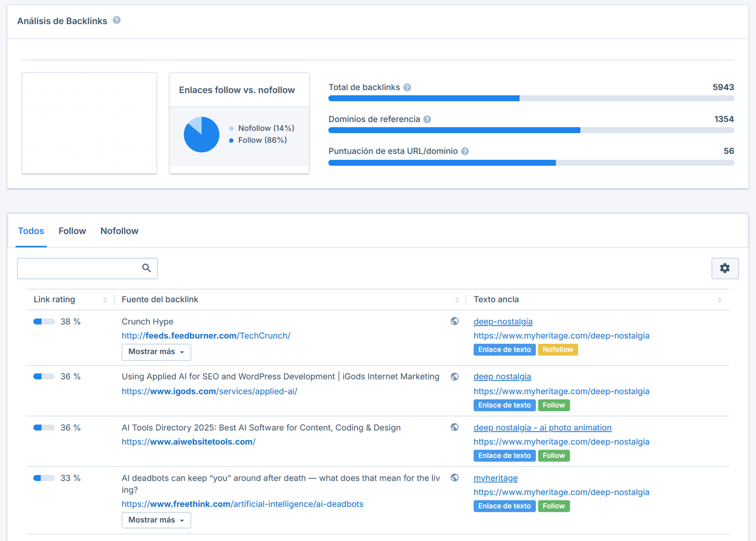
Task: Click the 38 % link rating bar
Action: (x=44, y=321)
